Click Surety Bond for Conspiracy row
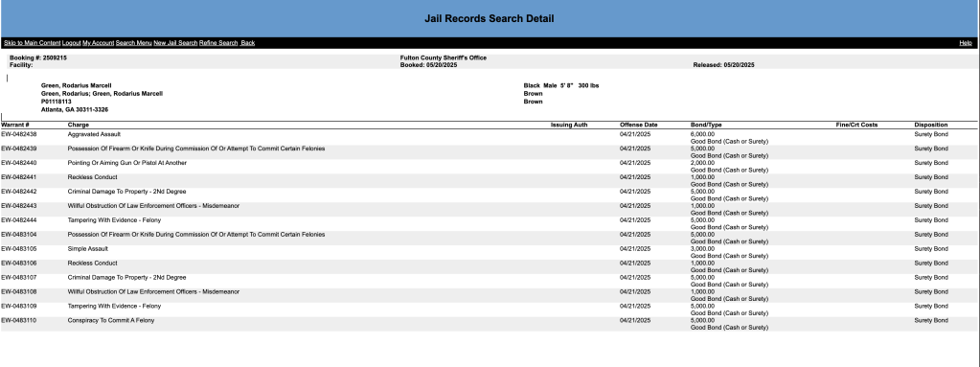This screenshot has width=980, height=367. point(931,321)
